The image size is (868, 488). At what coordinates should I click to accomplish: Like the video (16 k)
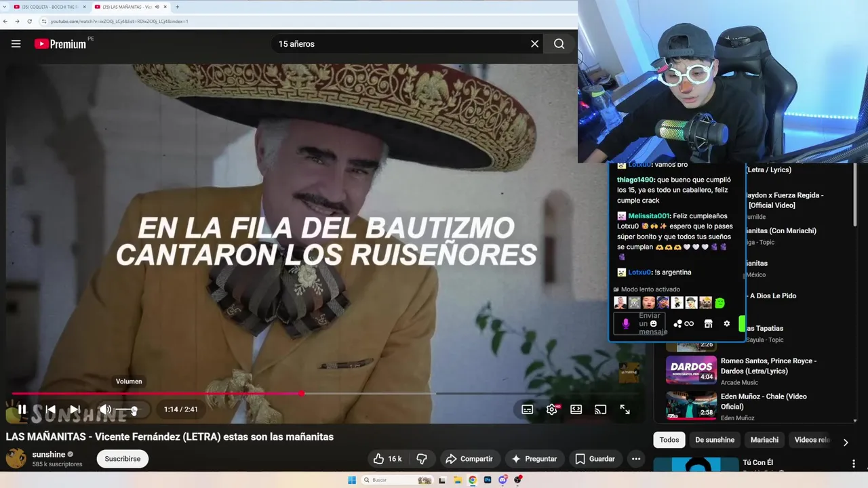tap(387, 459)
